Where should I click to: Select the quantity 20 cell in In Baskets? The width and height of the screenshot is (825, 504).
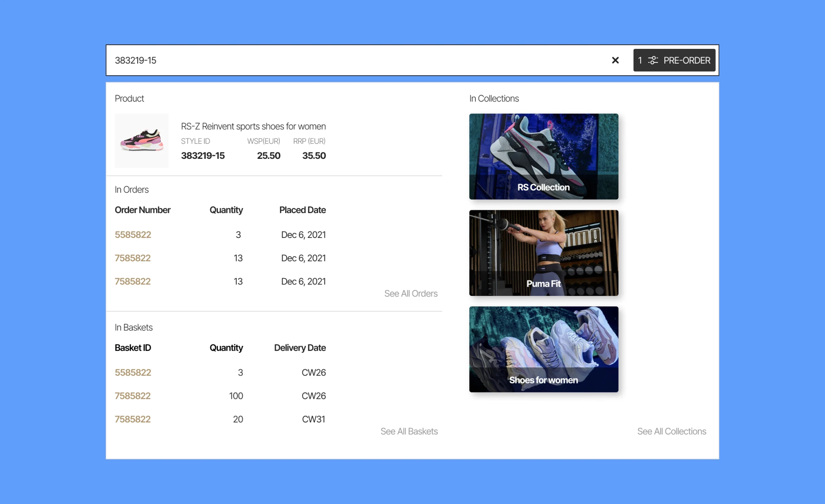[x=238, y=419]
